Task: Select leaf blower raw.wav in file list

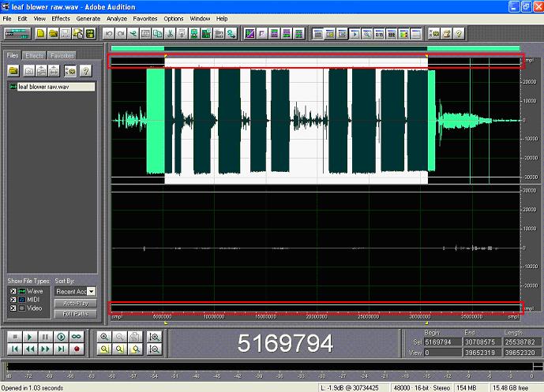Action: [x=52, y=87]
